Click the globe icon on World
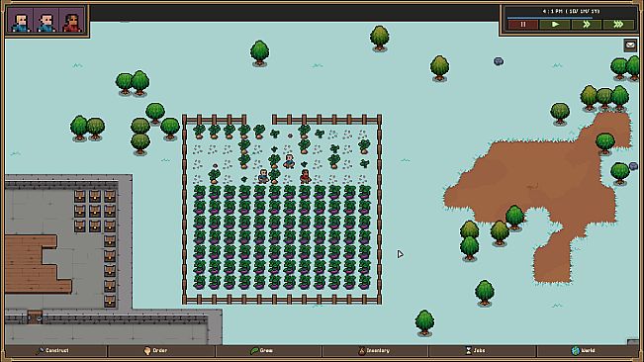644x362 pixels. [576, 350]
